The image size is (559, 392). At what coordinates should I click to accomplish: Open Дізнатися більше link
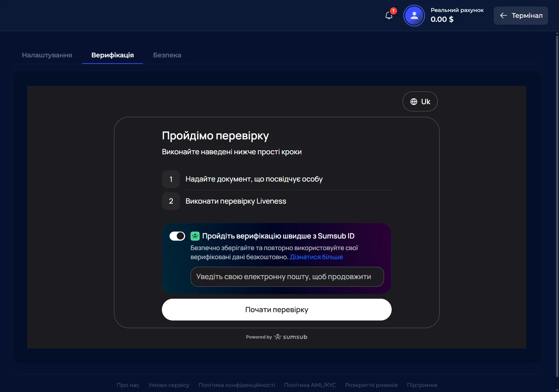pyautogui.click(x=316, y=257)
